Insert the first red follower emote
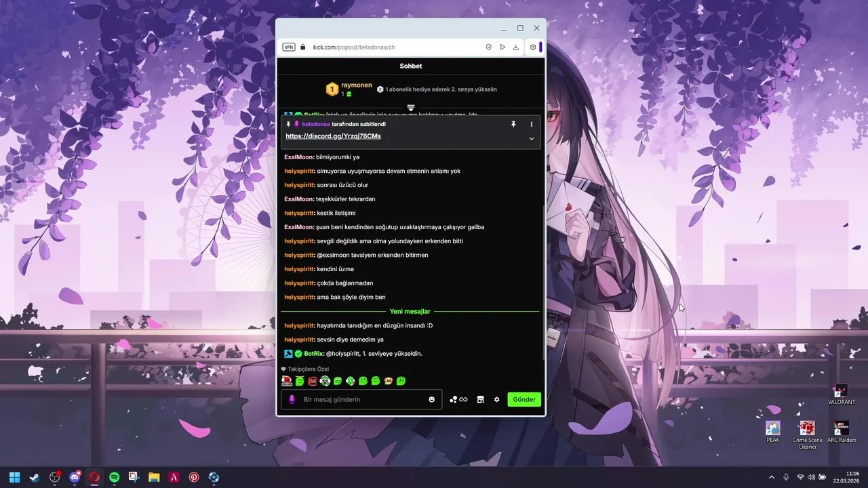Image resolution: width=868 pixels, height=488 pixels. point(287,381)
